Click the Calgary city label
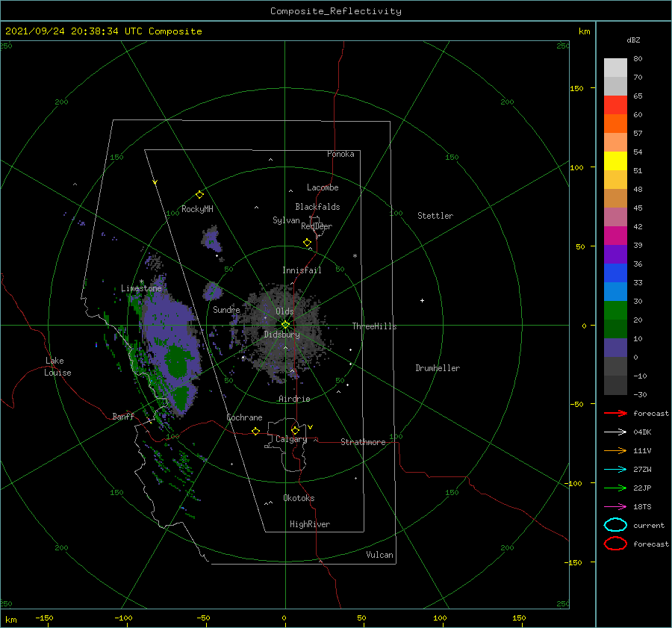 click(291, 439)
